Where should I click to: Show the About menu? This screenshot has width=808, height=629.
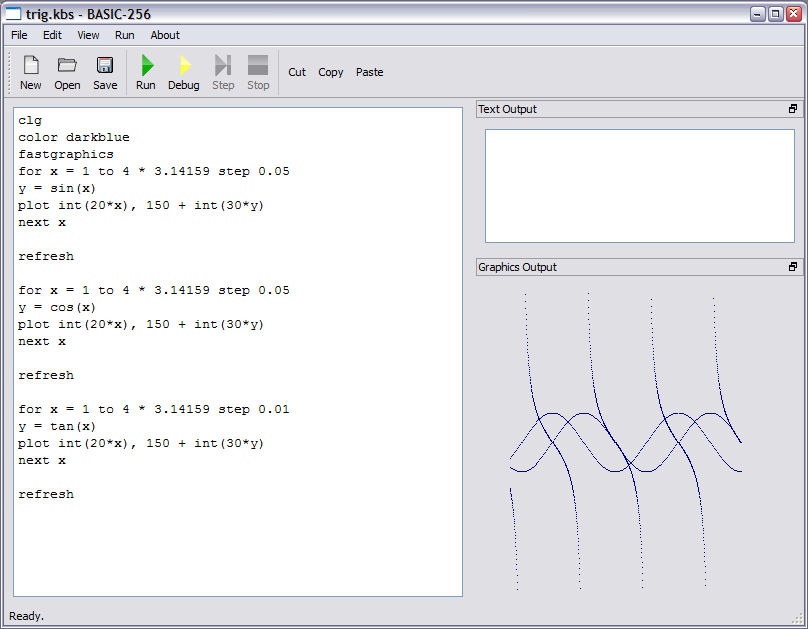pyautogui.click(x=165, y=35)
